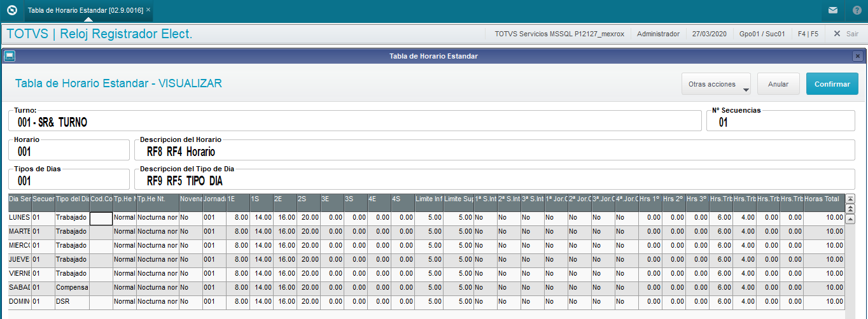868x319 pixels.
Task: Click the Confirmar button
Action: point(832,84)
